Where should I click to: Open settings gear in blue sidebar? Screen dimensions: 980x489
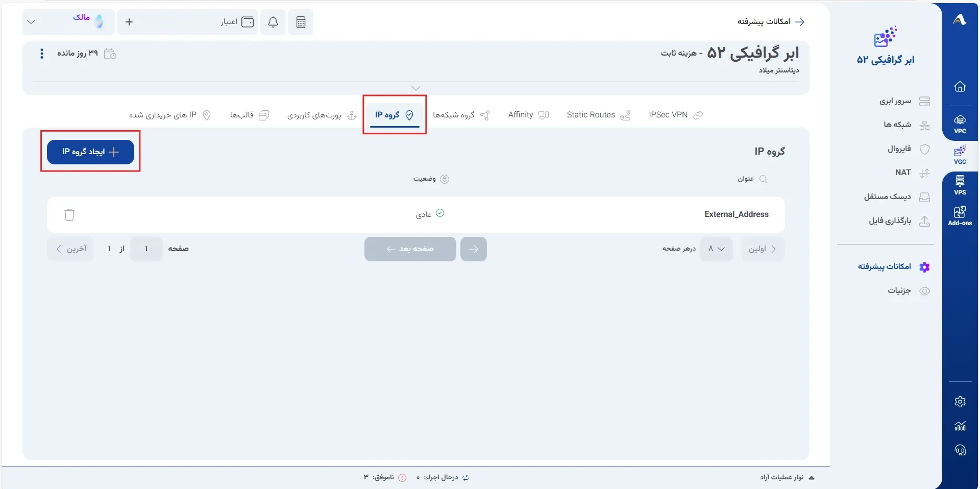[x=960, y=402]
